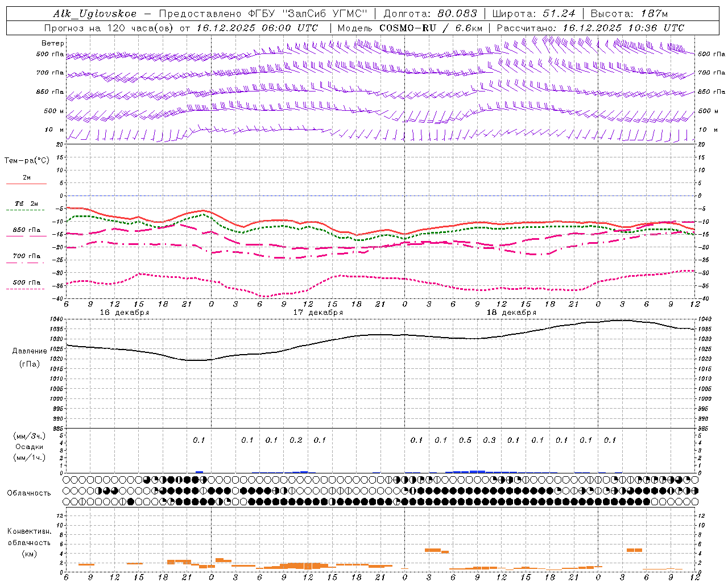Viewport: 728px width, 582px height.
Task: Click the 'Долгота: 80.083' value
Action: pyautogui.click(x=431, y=14)
